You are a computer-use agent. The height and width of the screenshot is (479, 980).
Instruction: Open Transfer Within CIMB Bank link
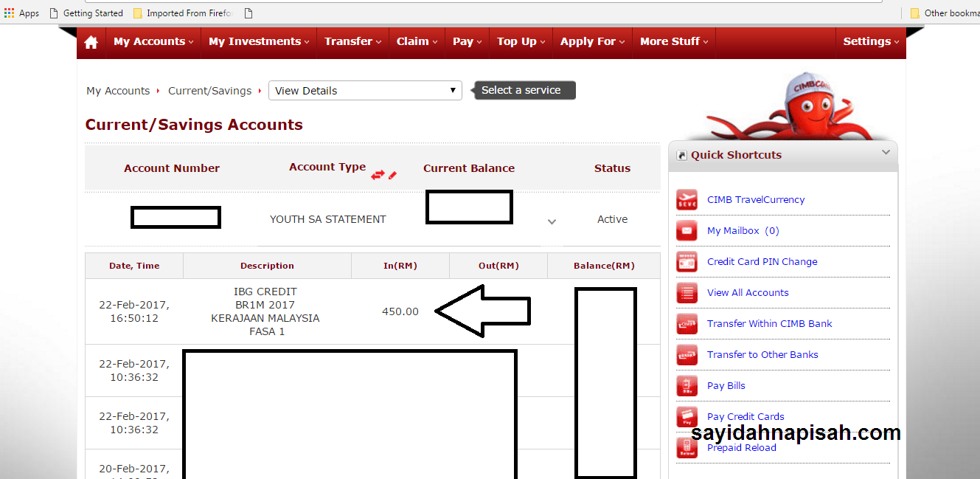(769, 324)
